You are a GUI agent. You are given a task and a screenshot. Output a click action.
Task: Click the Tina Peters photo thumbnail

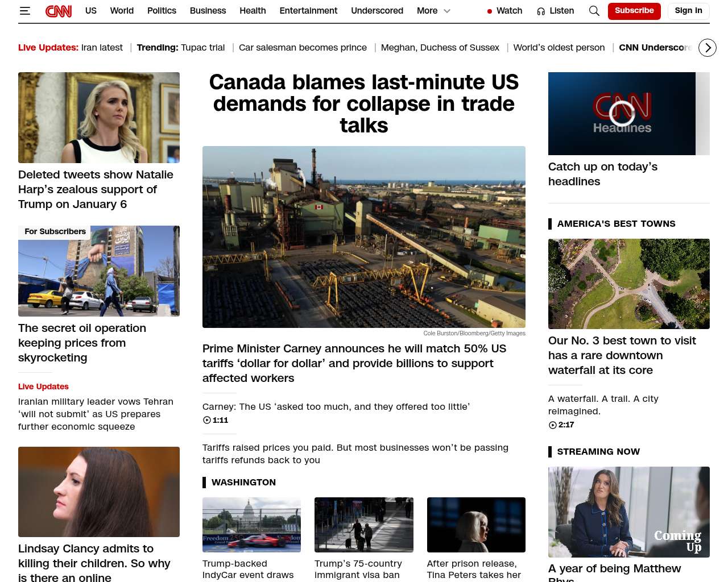pyautogui.click(x=476, y=525)
